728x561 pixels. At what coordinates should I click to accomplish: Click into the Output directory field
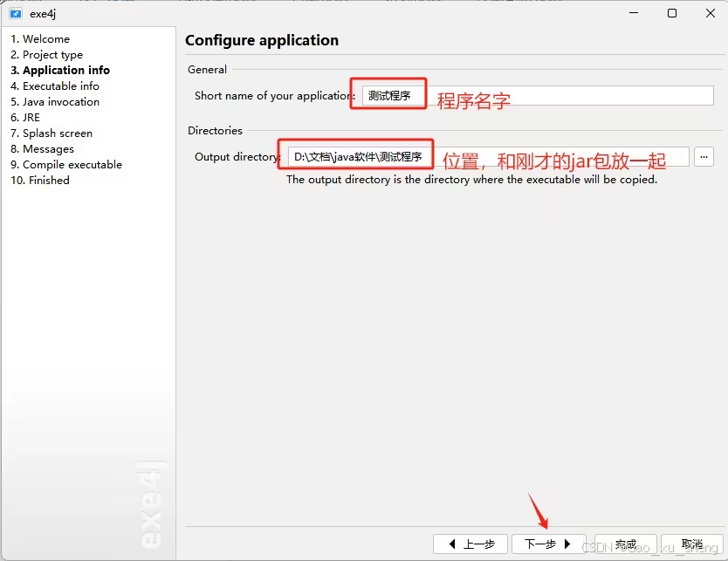[489, 157]
